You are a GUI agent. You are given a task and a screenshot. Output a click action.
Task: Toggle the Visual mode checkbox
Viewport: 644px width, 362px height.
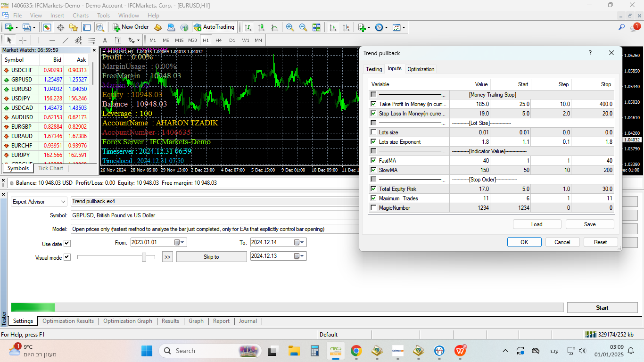(67, 257)
